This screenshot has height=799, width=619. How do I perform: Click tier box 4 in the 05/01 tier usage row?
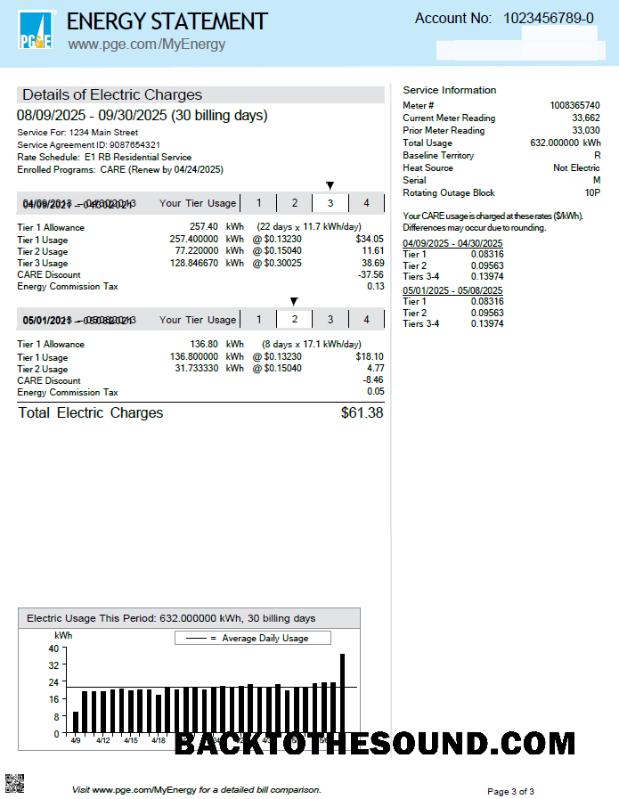click(x=366, y=319)
